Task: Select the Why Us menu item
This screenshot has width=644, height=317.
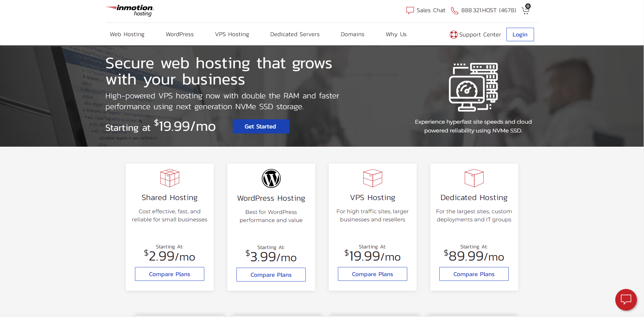Action: (396, 34)
